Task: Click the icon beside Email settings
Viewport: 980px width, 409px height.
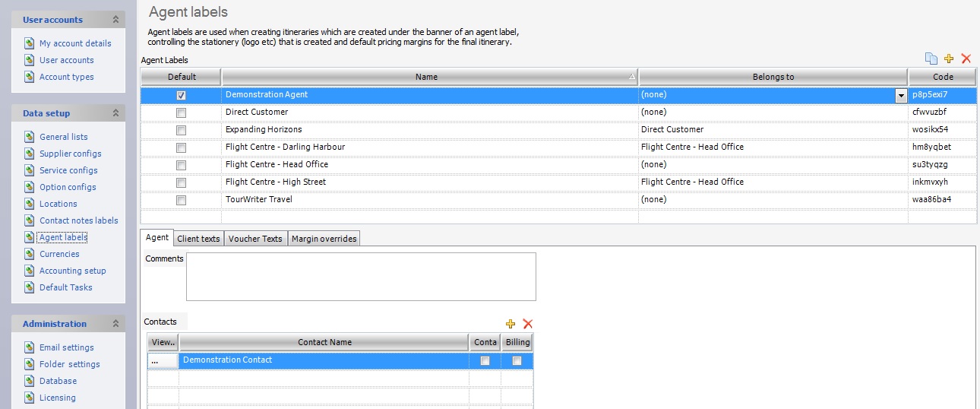Action: click(29, 347)
